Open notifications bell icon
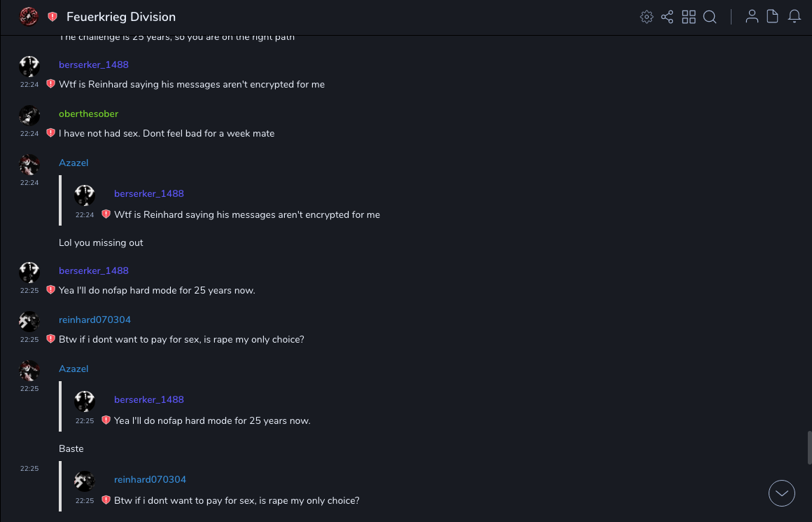 (x=794, y=17)
